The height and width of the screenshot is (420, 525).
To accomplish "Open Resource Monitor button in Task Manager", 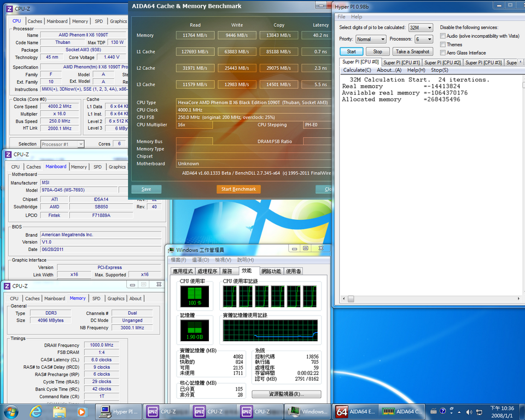I will 286,394.
